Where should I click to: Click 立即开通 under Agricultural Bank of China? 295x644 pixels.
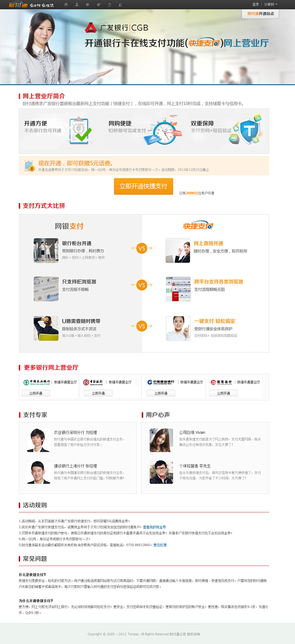(x=36, y=393)
